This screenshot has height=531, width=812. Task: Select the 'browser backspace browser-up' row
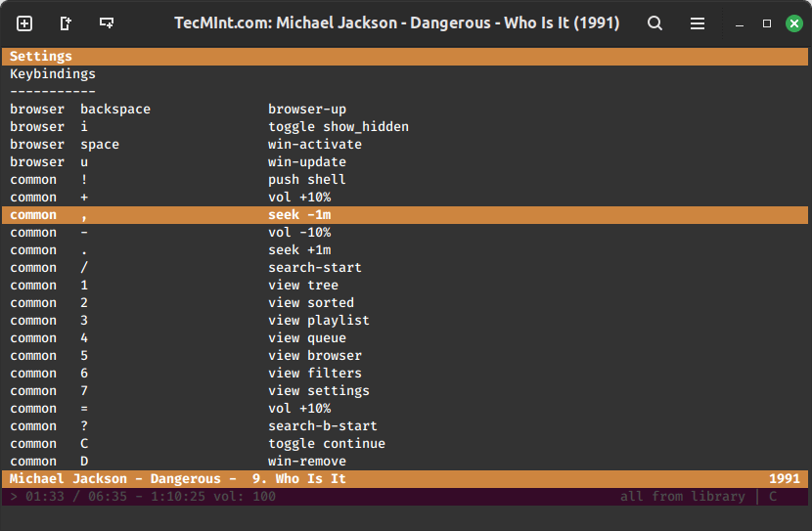click(x=405, y=110)
